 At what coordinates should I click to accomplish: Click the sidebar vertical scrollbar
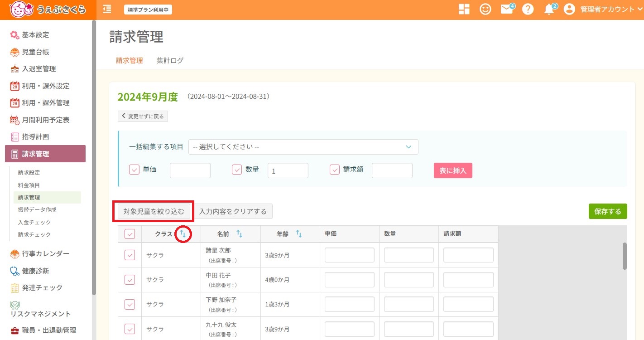coord(94,157)
